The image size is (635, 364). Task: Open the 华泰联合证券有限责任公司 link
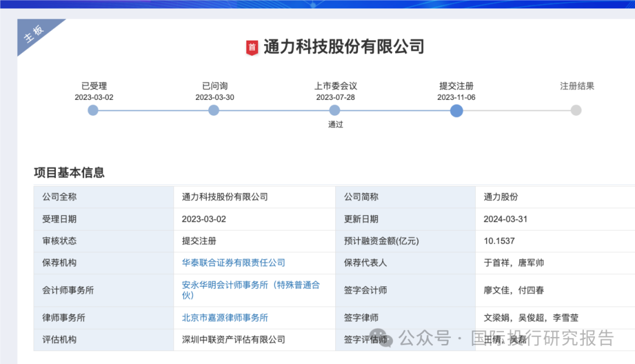point(233,263)
